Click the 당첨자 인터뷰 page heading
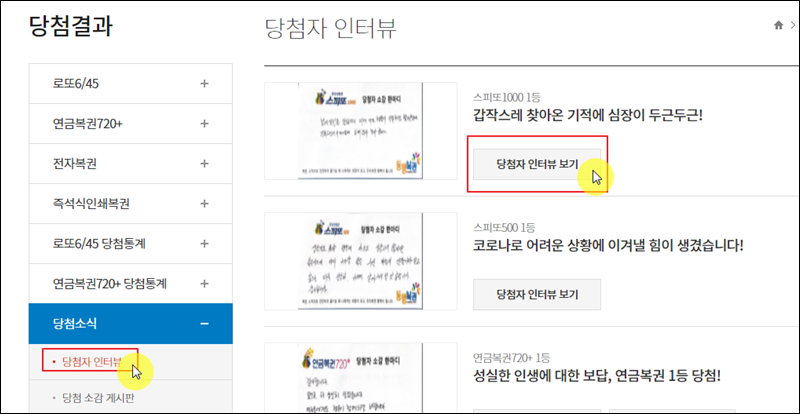800x414 pixels. 331,29
